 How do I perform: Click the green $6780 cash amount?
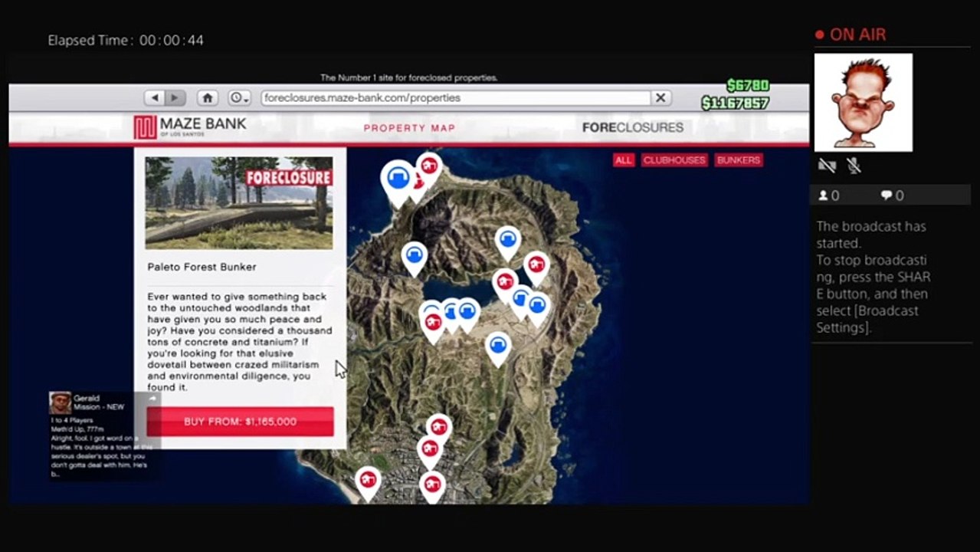(x=748, y=85)
